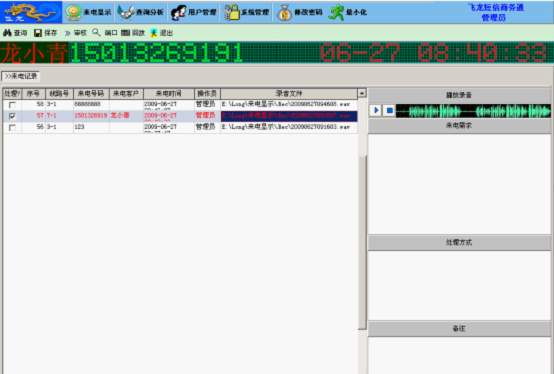This screenshot has width=554, height=374.
Task: Open 系统管理 padlock icon
Action: point(232,12)
